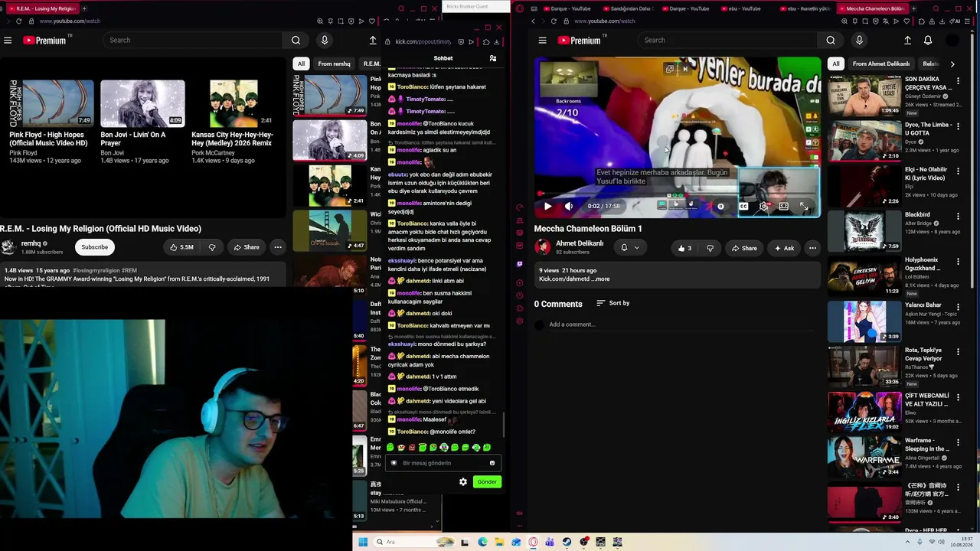Go back in right browser window
This screenshot has height=551, width=980.
534,21
